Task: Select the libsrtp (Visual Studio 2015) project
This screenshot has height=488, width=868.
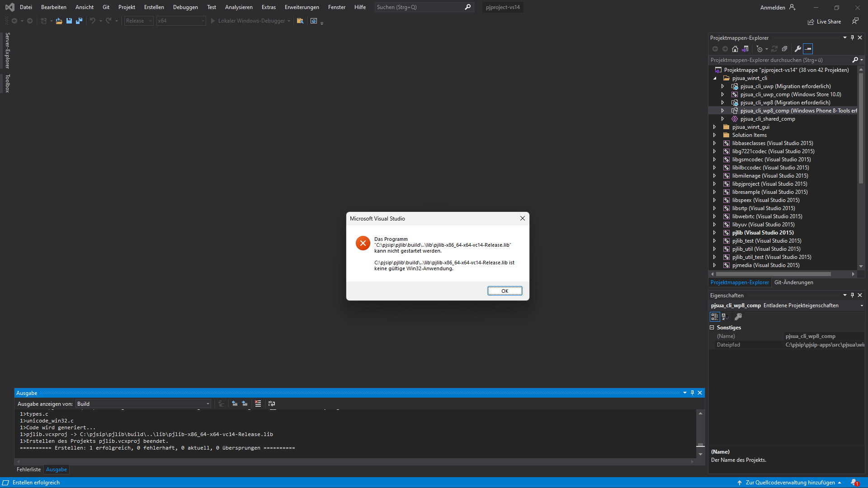Action: point(764,208)
